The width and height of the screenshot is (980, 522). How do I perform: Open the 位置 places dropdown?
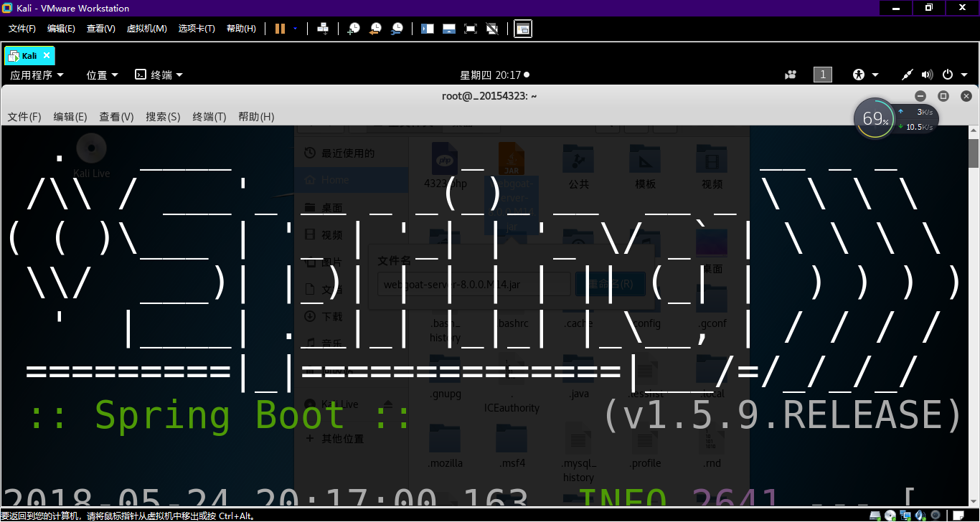pos(102,75)
